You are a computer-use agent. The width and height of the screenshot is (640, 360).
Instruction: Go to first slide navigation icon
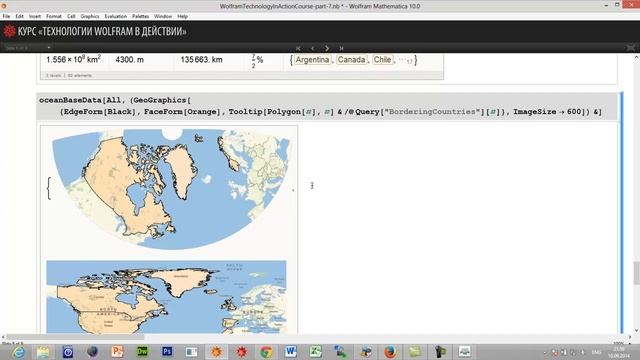pyautogui.click(x=298, y=48)
